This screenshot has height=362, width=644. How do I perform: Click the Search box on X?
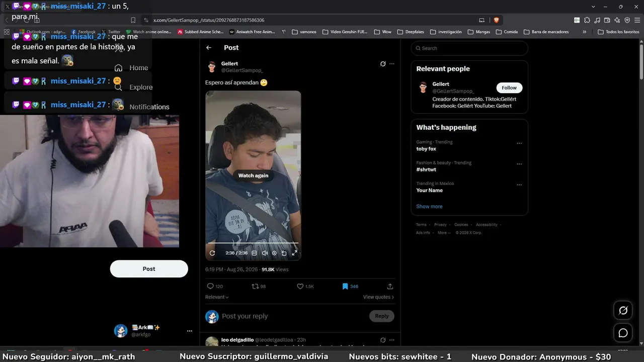coord(469,48)
